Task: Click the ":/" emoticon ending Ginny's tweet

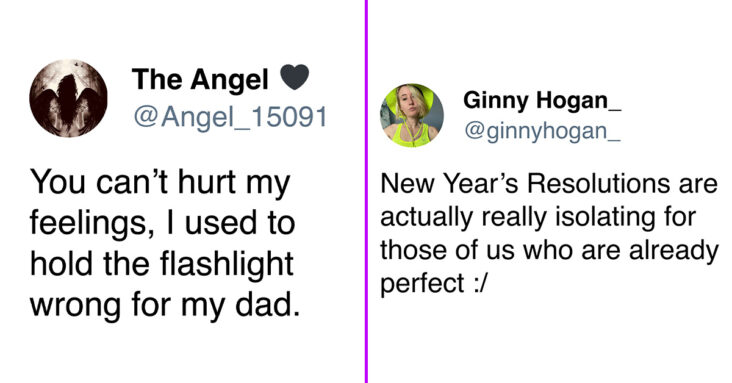Action: (479, 284)
